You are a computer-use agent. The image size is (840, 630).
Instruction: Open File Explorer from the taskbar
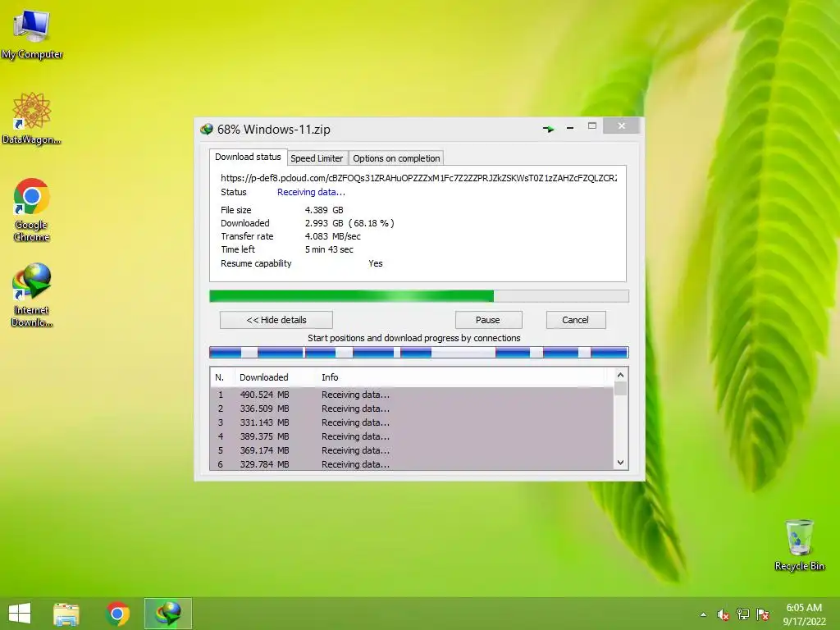[x=66, y=614]
